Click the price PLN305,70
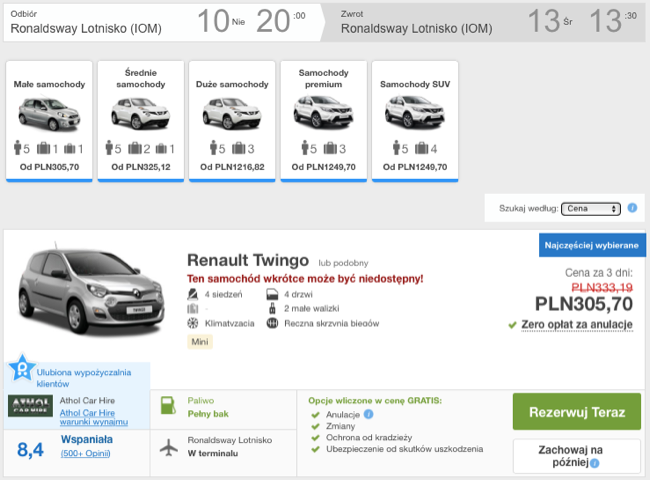The width and height of the screenshot is (650, 480). coord(584,304)
